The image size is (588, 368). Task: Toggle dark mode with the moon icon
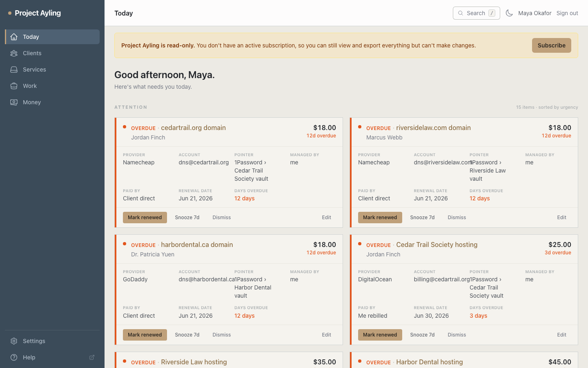point(509,13)
